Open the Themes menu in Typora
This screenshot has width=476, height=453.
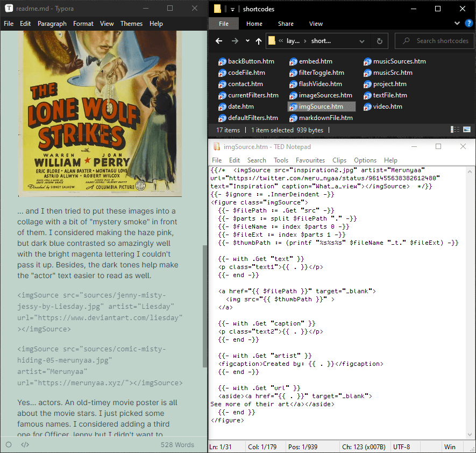131,24
